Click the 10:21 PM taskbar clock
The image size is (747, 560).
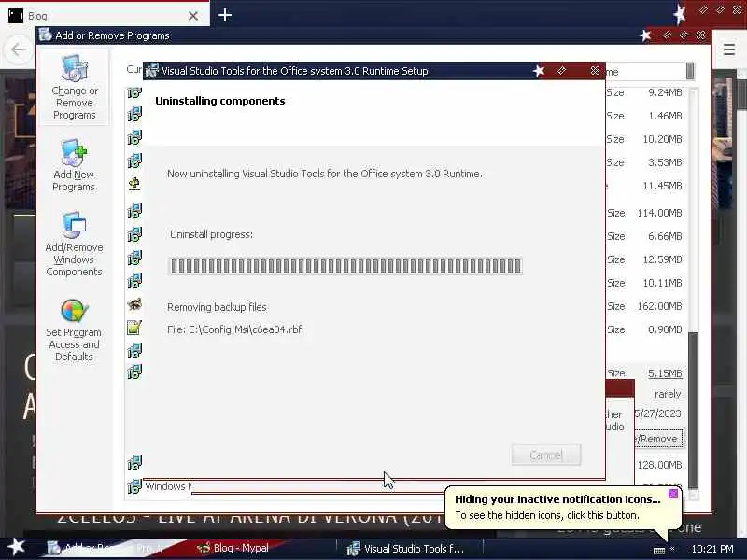pos(712,549)
